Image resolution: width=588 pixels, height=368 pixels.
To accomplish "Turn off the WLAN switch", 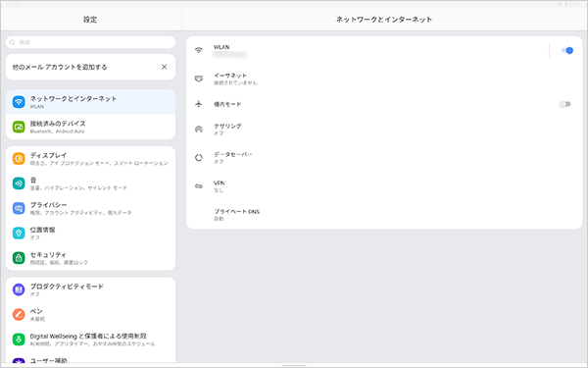I will [x=567, y=50].
